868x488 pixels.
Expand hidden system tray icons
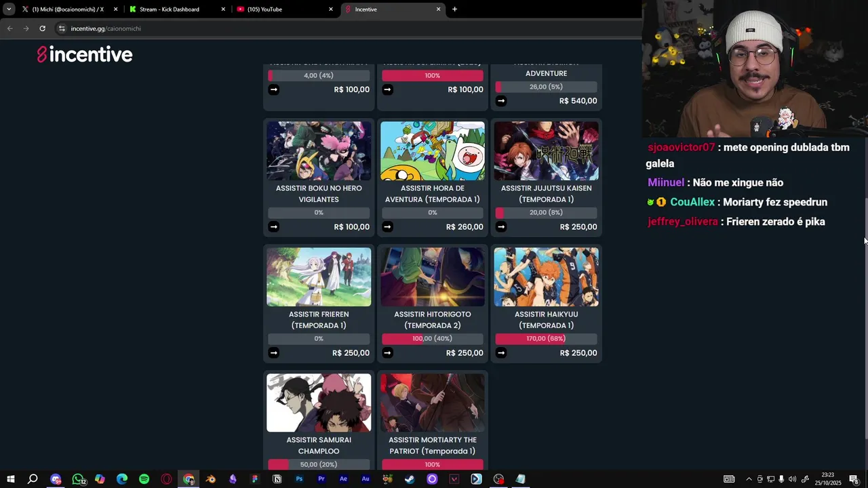[x=749, y=479]
